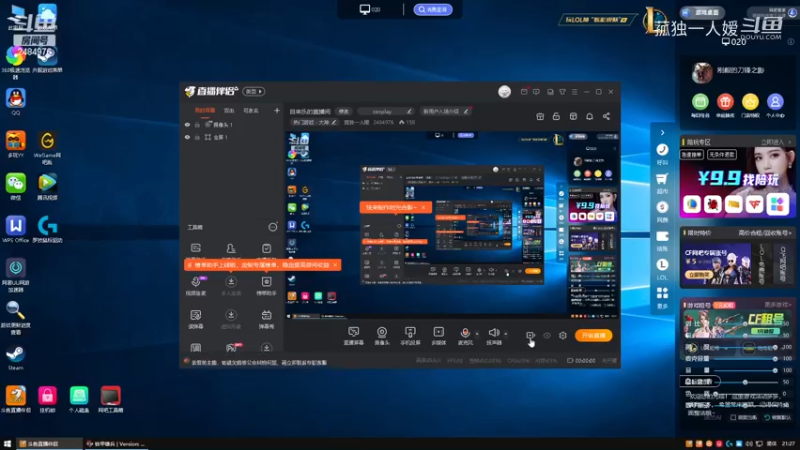Lock the fullscreen 1 source
800x450 pixels.
point(197,137)
